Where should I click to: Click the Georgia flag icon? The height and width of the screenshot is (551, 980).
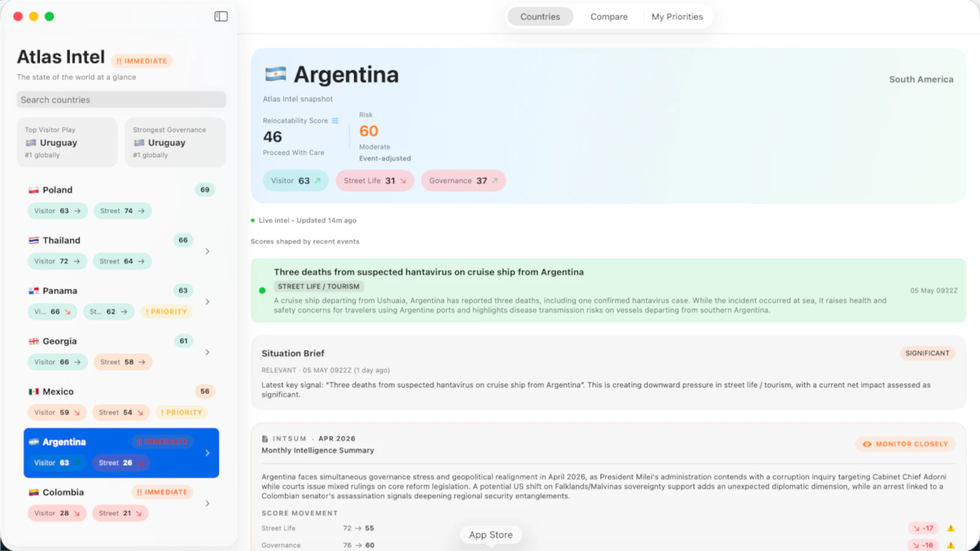tap(34, 341)
